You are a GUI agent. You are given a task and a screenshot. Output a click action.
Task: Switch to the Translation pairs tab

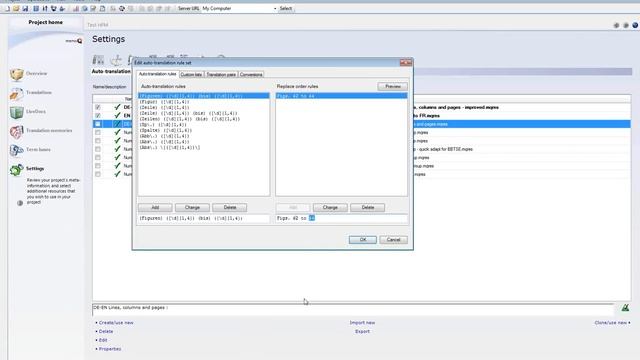(x=221, y=75)
